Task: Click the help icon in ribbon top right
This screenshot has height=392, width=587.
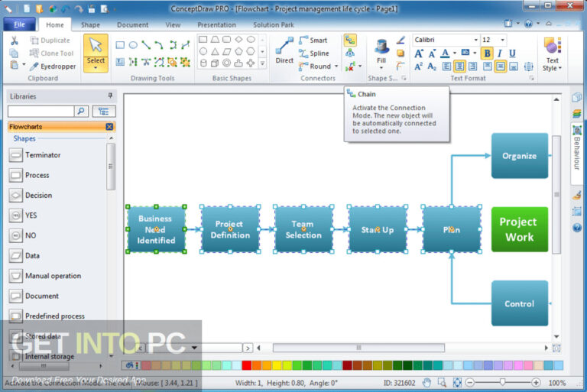Action: (x=528, y=24)
